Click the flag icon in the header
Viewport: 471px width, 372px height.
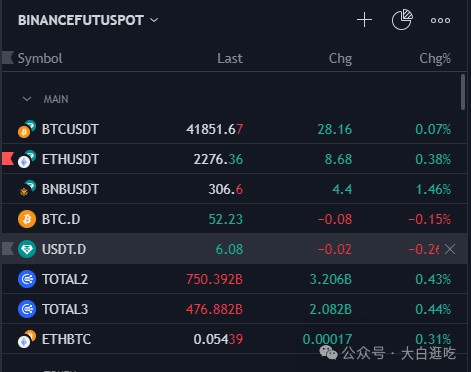(x=8, y=58)
